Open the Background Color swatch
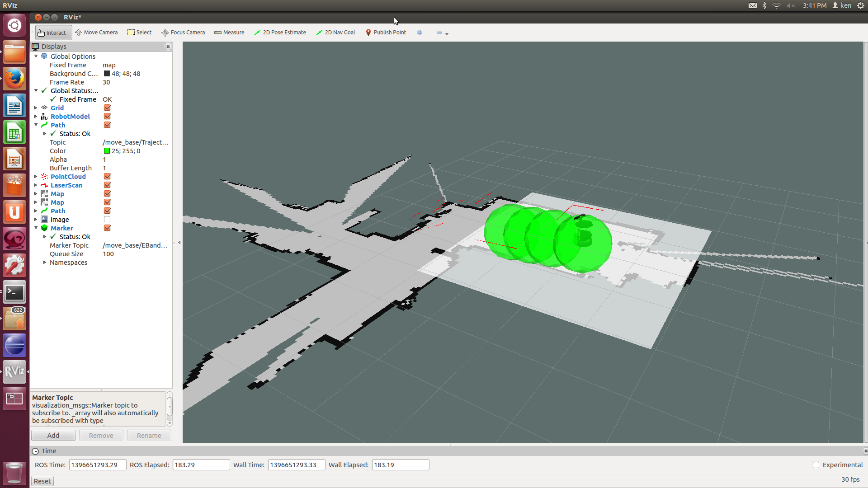The width and height of the screenshot is (868, 488). 107,74
